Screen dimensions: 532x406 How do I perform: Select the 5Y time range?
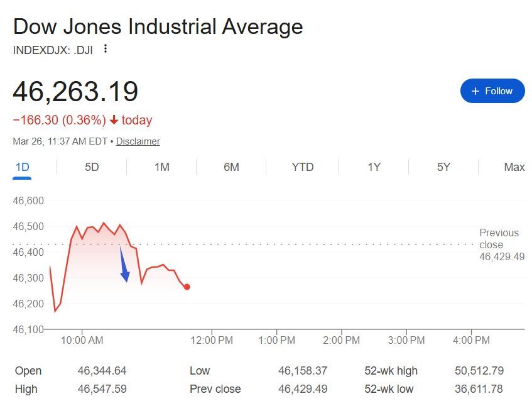tap(443, 167)
